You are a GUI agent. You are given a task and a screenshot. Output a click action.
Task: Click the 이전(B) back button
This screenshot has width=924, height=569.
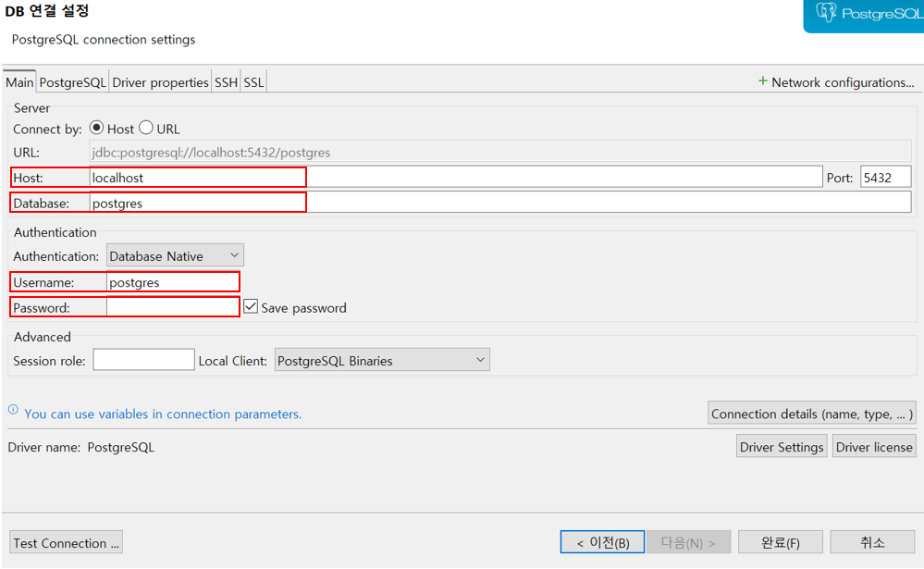click(602, 542)
